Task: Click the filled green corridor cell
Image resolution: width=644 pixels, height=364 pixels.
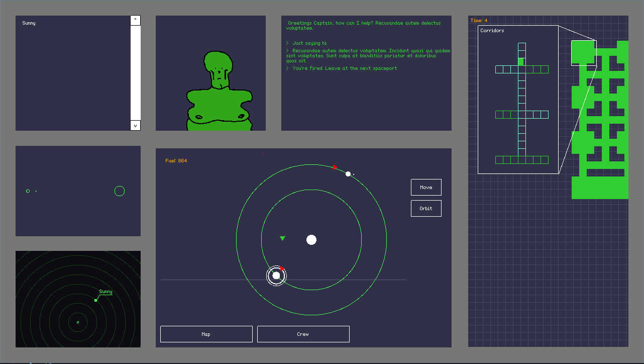Action: [x=521, y=62]
